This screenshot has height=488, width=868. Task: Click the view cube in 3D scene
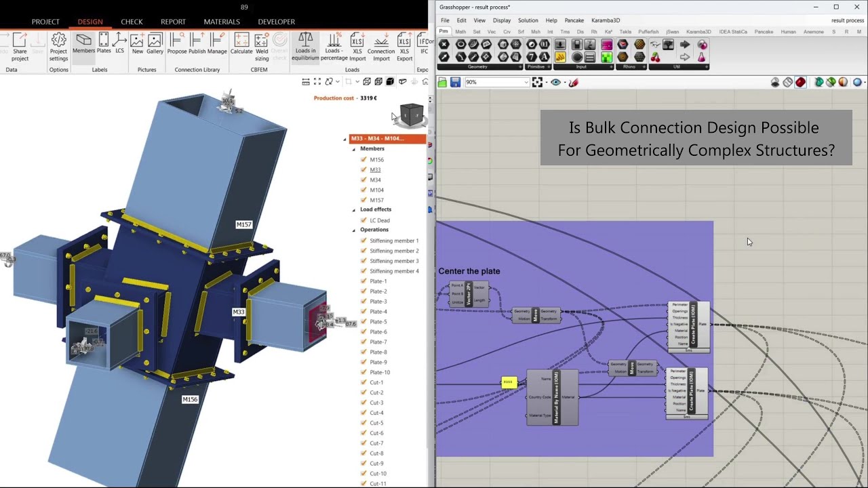point(412,114)
